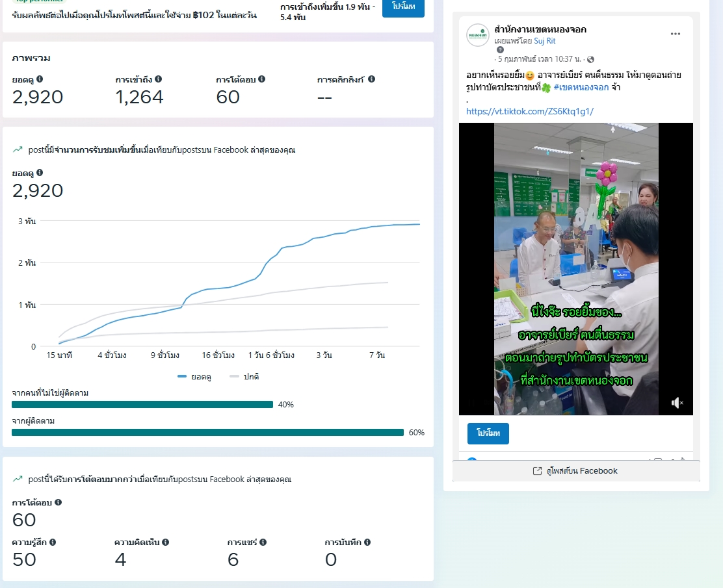Click the 3 วัน axis label
Viewport: 723px width, 588px height.
(x=324, y=355)
